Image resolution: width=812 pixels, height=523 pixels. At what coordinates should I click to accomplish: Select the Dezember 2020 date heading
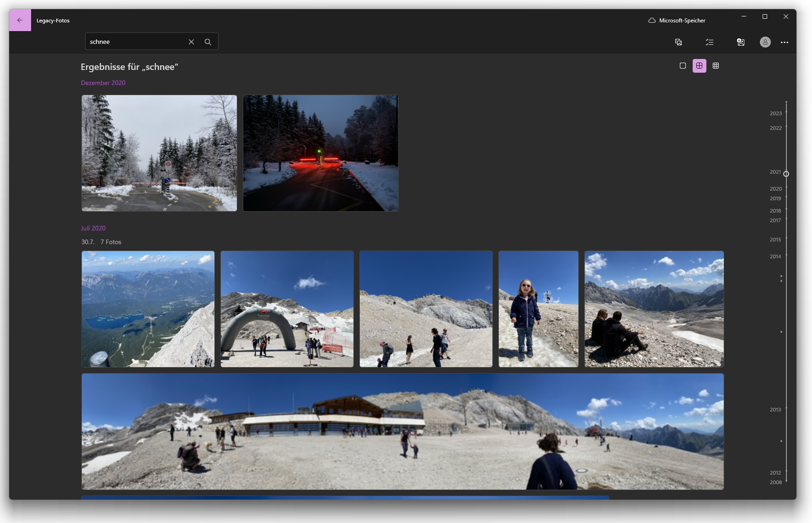pyautogui.click(x=103, y=83)
